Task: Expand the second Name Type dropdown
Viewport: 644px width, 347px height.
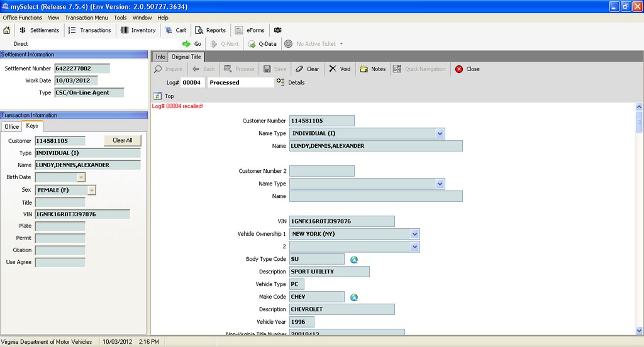Action: (440, 184)
